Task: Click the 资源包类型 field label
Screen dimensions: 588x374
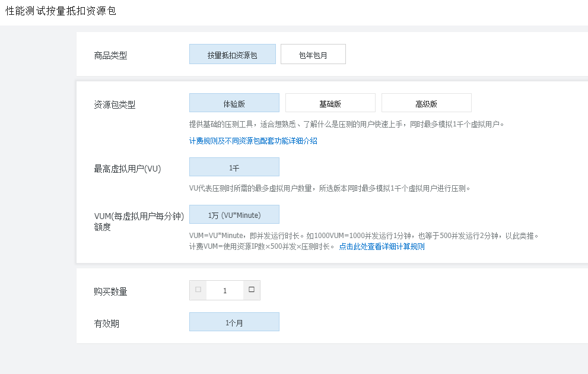Action: (x=115, y=104)
